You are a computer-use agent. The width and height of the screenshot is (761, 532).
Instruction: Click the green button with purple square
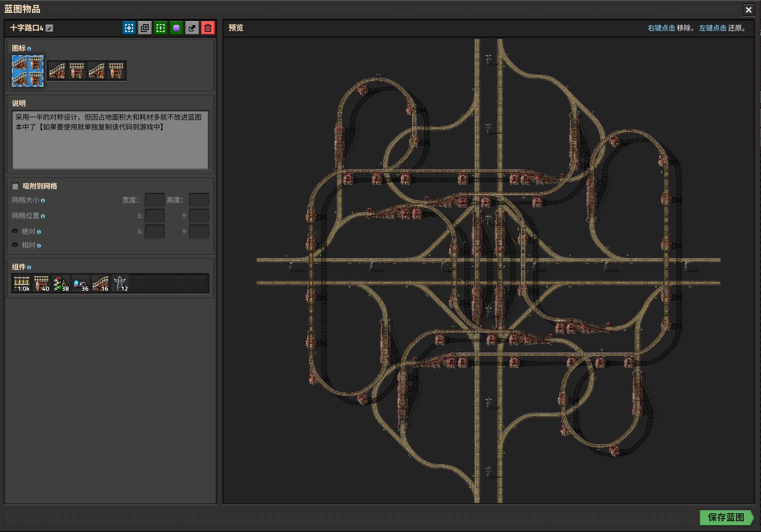coord(176,28)
